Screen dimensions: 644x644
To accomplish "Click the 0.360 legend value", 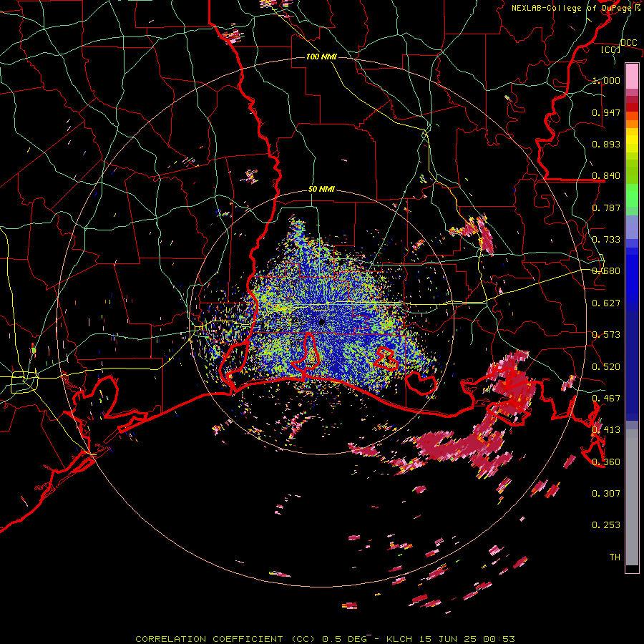I will 606,462.
